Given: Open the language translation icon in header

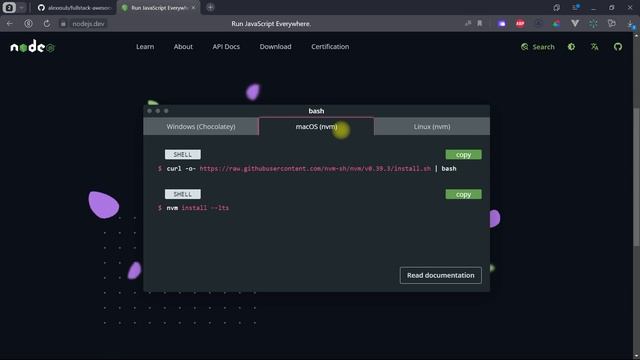Looking at the screenshot, I should point(595,47).
